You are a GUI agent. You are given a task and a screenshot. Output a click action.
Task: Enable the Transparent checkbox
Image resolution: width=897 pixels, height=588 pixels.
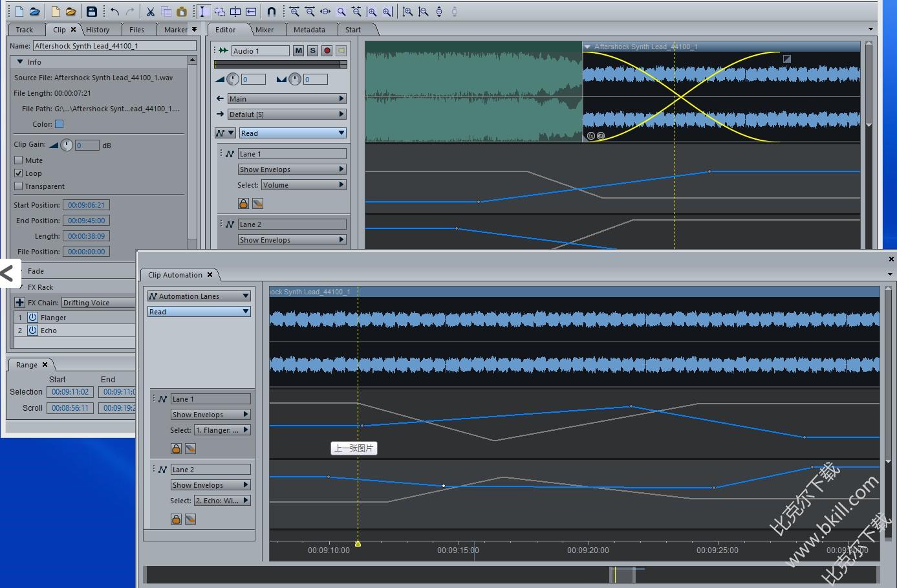pos(18,186)
